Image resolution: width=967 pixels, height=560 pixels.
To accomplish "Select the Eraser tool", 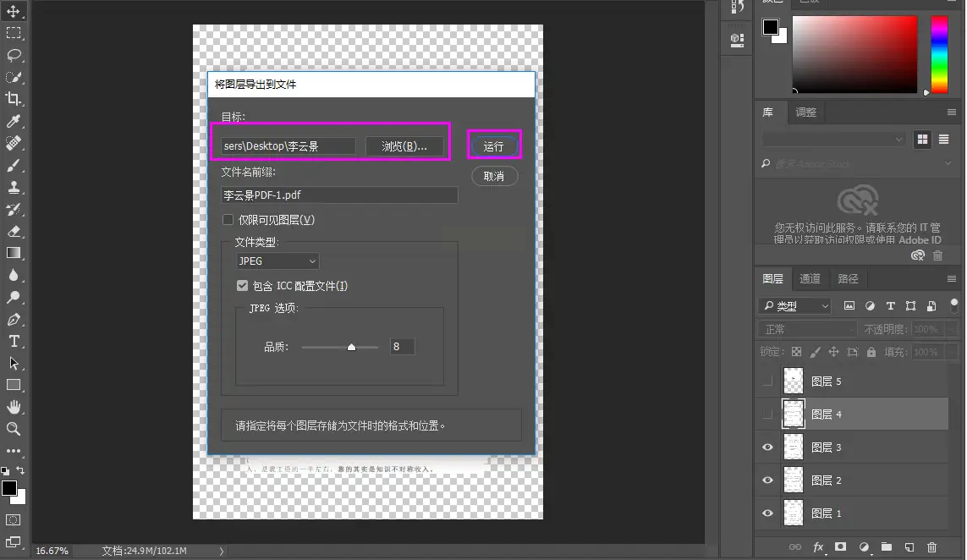I will [13, 231].
